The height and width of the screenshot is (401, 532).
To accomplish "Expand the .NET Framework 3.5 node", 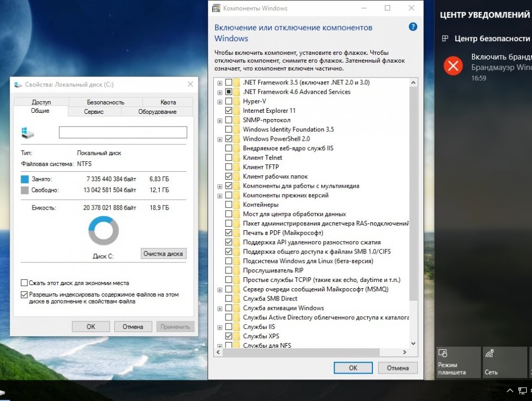I will (220, 83).
